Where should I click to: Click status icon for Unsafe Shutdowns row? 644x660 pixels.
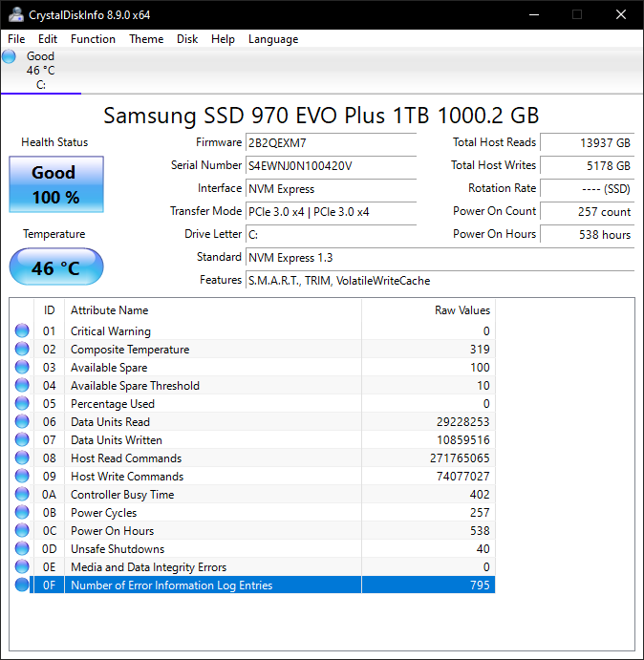[22, 548]
